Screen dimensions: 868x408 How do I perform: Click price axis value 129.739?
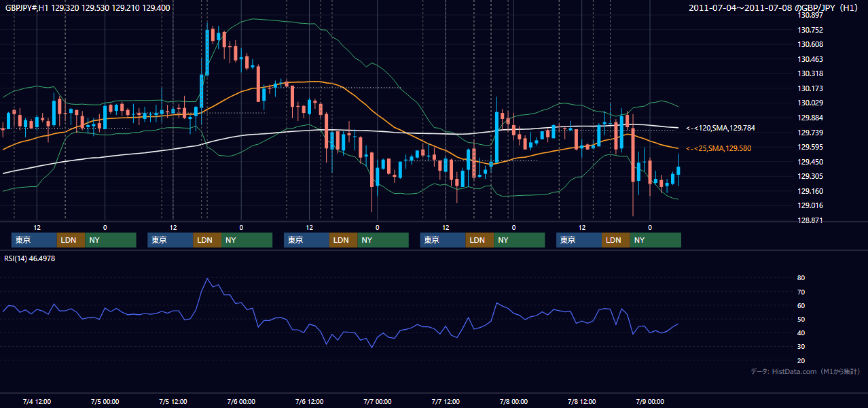point(811,133)
